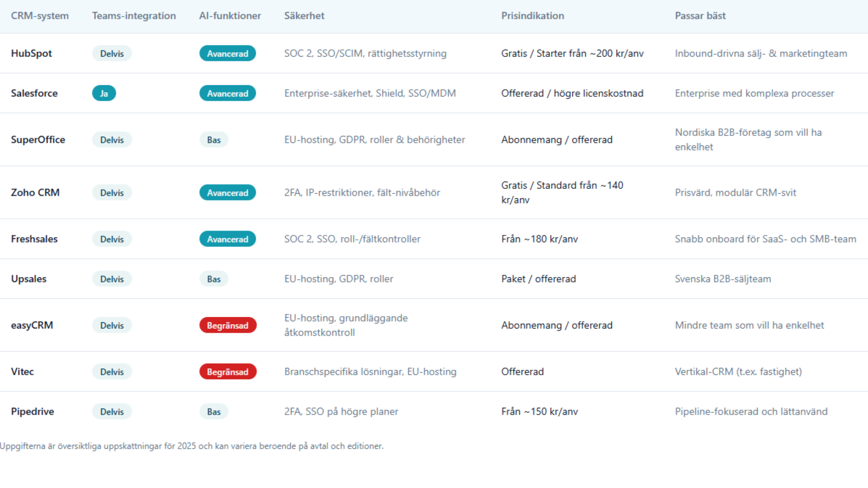Select the HubSpot row name

pyautogui.click(x=31, y=53)
